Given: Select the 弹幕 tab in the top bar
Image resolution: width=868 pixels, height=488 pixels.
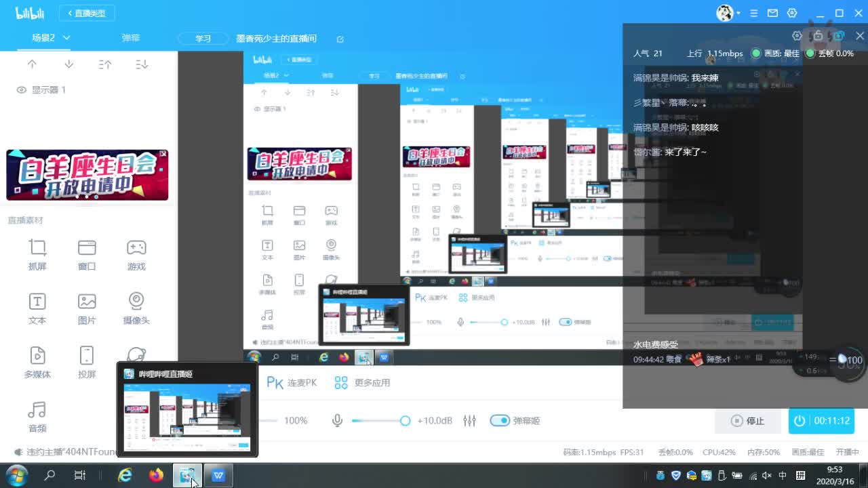Looking at the screenshot, I should [131, 38].
